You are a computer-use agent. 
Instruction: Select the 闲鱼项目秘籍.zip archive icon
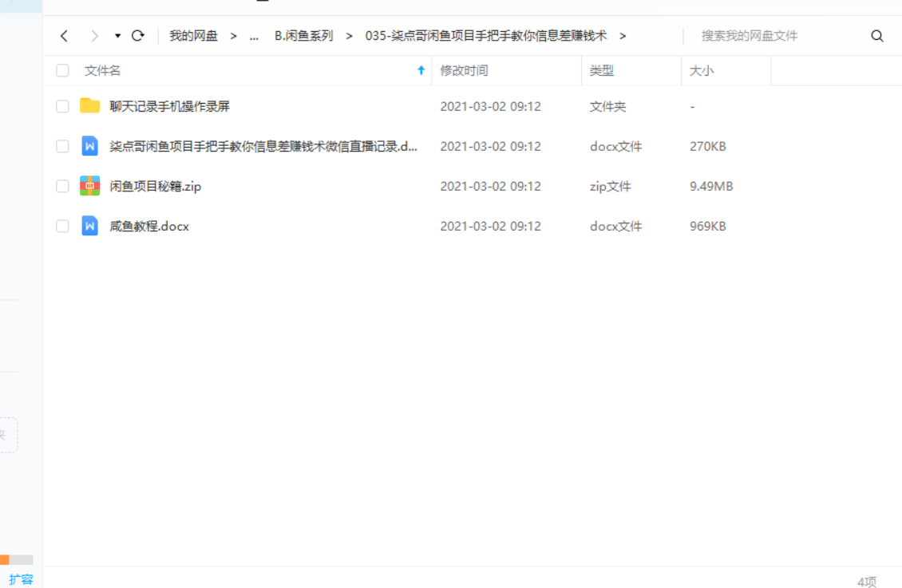click(89, 186)
